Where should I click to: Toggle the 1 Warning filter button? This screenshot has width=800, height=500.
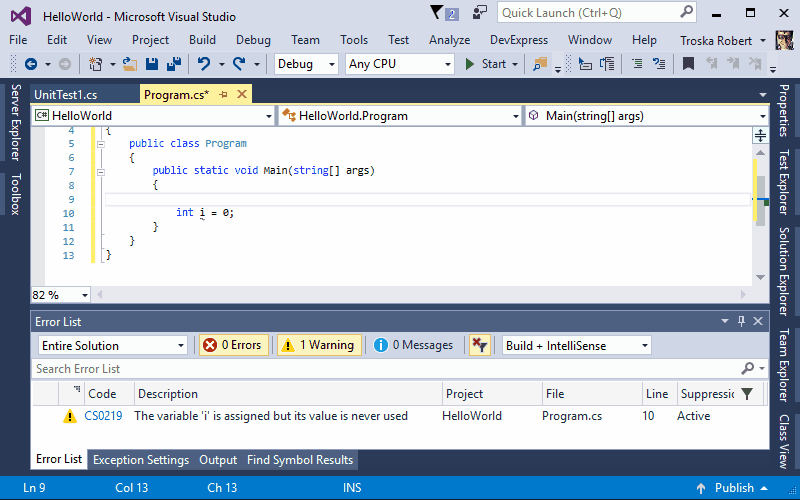click(319, 345)
